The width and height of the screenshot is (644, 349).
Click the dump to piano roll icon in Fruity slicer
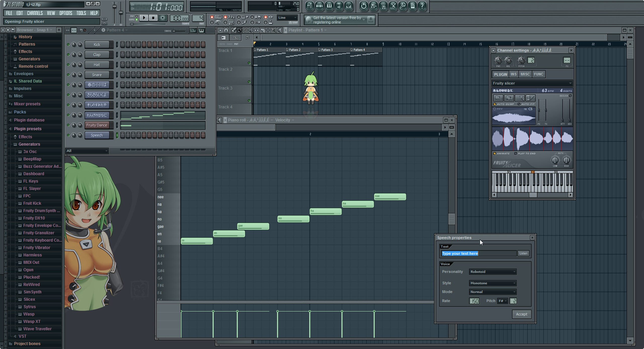[530, 98]
